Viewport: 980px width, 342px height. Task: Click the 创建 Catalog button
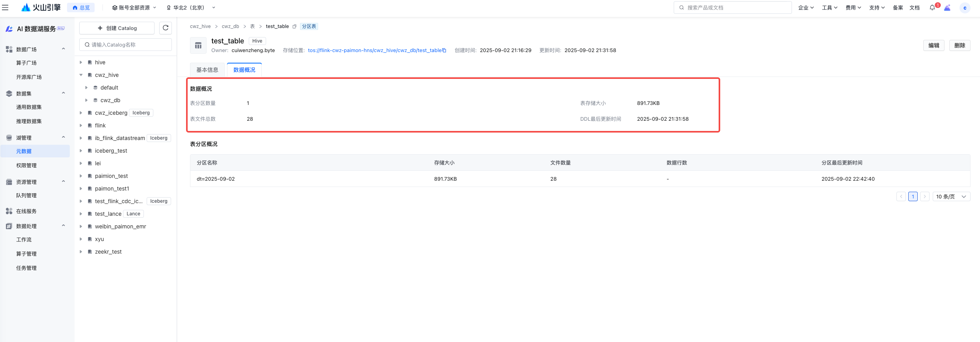[117, 28]
